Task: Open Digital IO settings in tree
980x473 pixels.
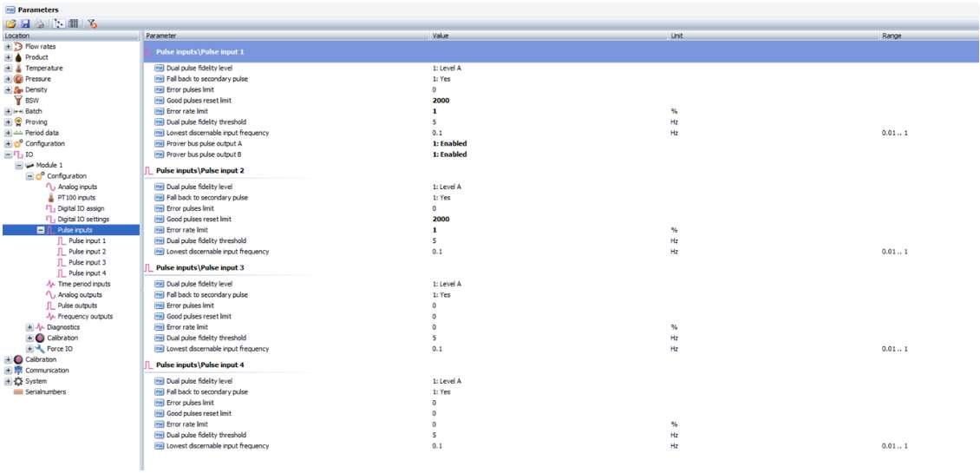Action: (83, 219)
